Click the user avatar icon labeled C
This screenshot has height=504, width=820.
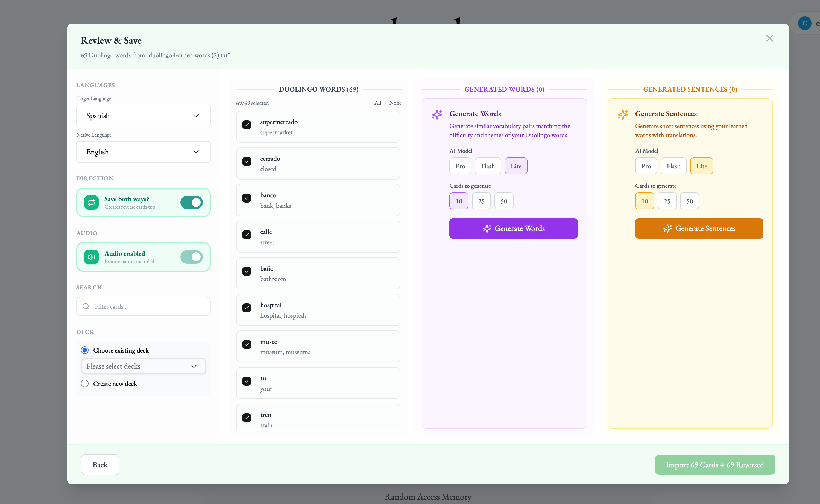pos(805,23)
